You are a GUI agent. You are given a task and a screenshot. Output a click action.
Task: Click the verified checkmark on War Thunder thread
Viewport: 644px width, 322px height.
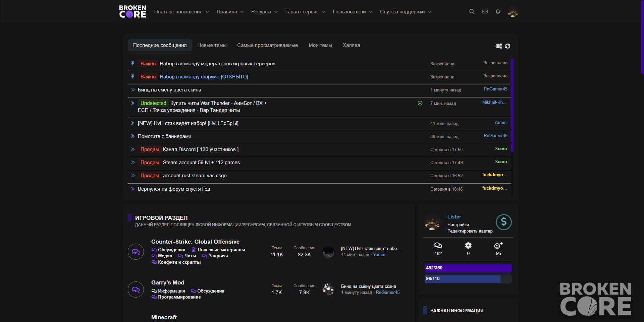(420, 103)
